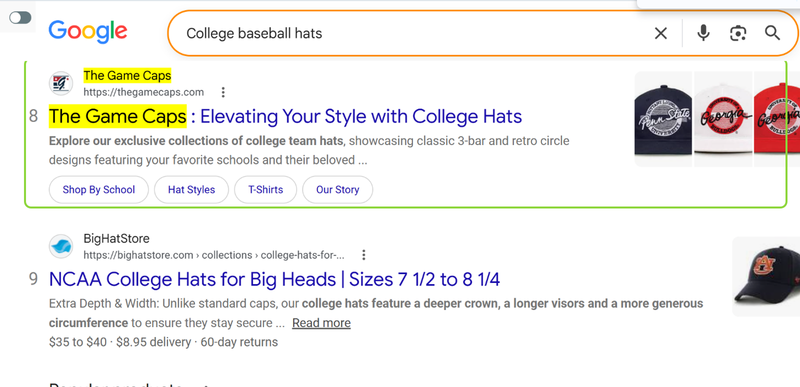
Task: Start voice search with the microphone icon
Action: [x=703, y=34]
